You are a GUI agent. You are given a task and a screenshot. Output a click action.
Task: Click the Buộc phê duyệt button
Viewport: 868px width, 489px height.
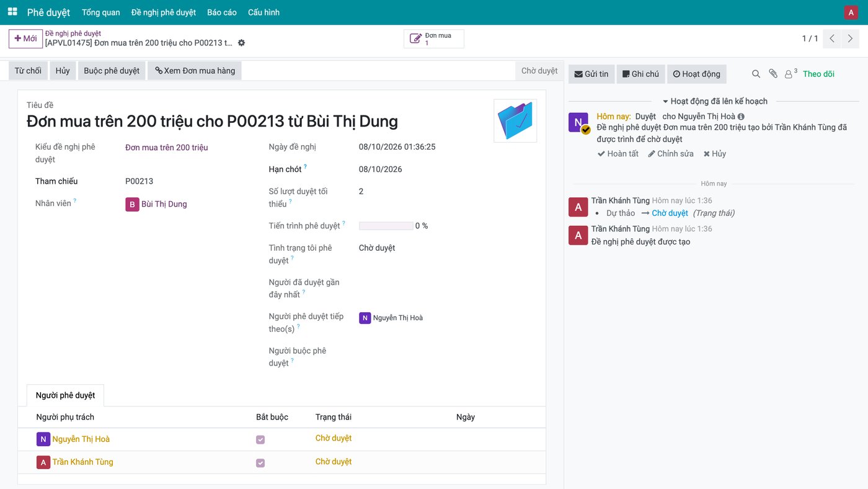click(112, 71)
